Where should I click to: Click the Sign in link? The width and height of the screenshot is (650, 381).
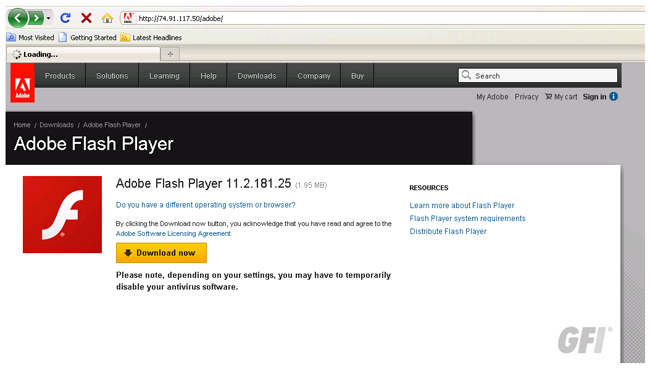[594, 97]
